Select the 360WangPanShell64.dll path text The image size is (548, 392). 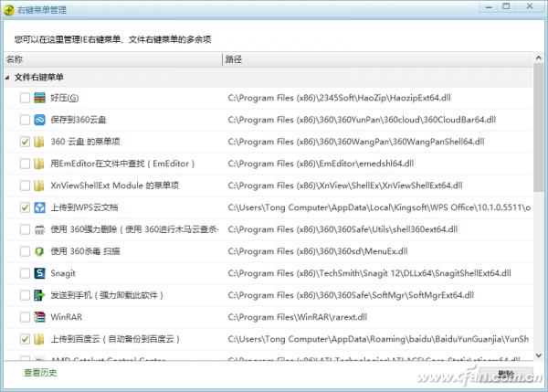(356, 142)
